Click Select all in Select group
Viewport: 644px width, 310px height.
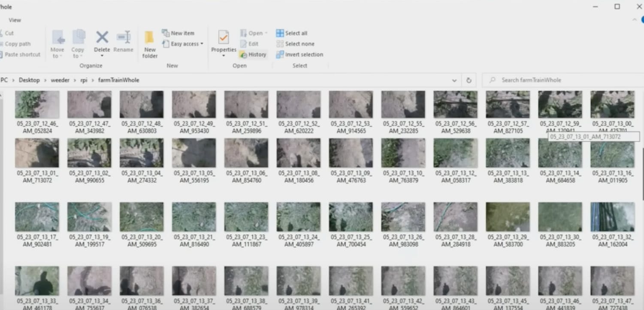[292, 33]
